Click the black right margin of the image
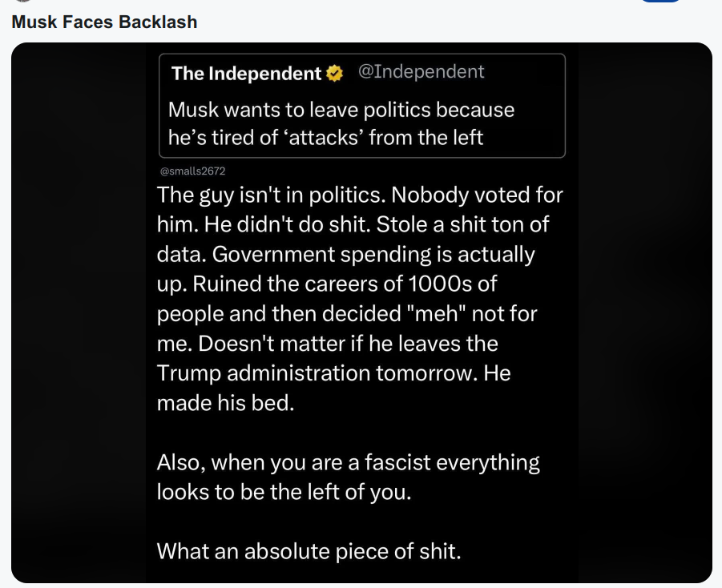 click(x=645, y=313)
